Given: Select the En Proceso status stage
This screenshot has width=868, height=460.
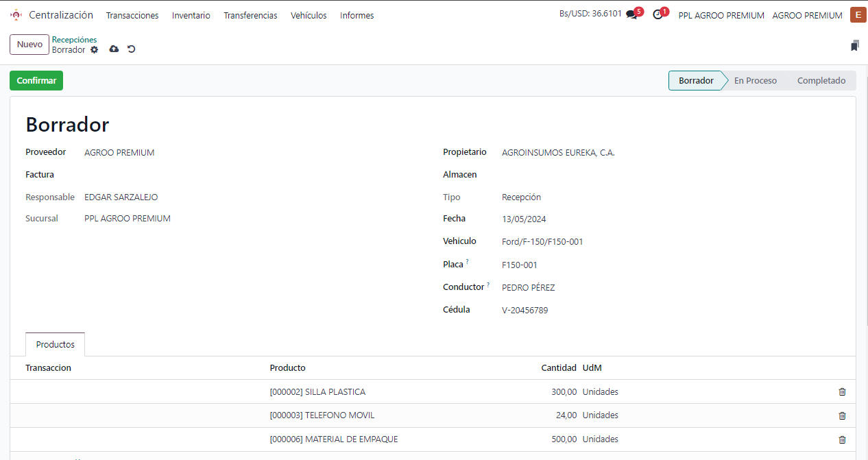Looking at the screenshot, I should tap(755, 81).
